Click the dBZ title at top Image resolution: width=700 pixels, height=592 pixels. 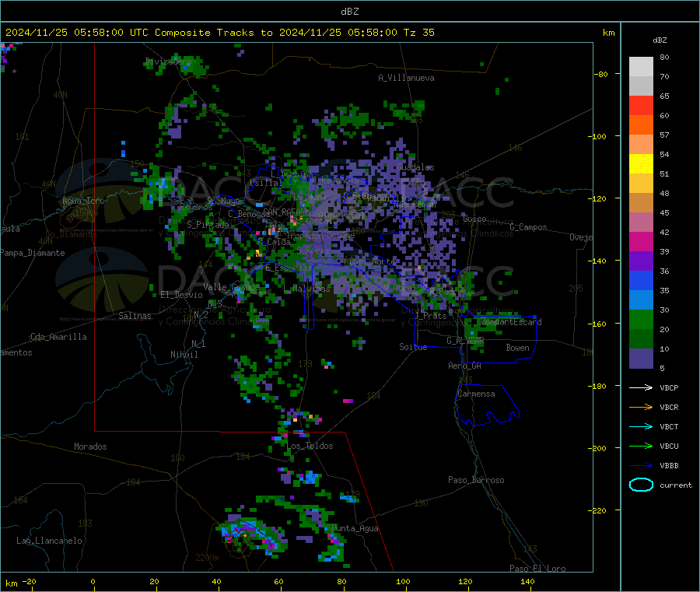tap(349, 12)
